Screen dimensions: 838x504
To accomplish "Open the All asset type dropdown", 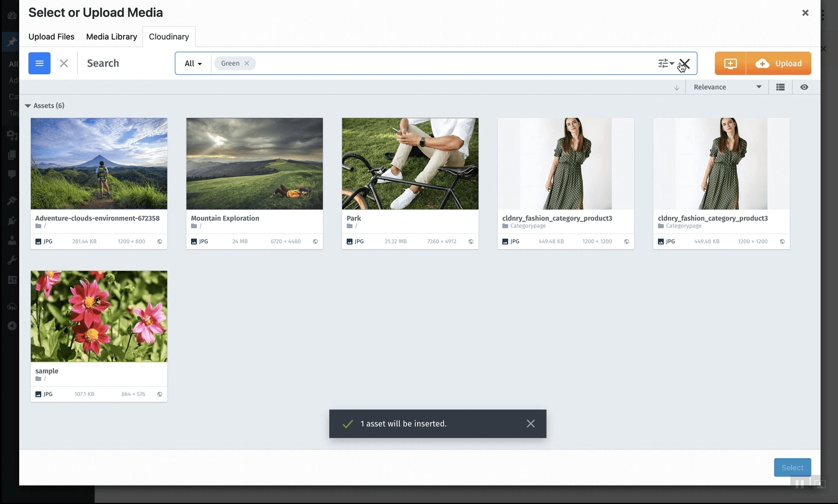I will (x=193, y=63).
